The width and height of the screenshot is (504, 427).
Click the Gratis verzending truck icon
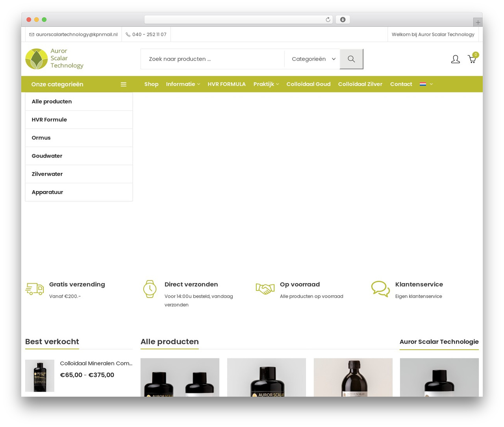coord(35,289)
